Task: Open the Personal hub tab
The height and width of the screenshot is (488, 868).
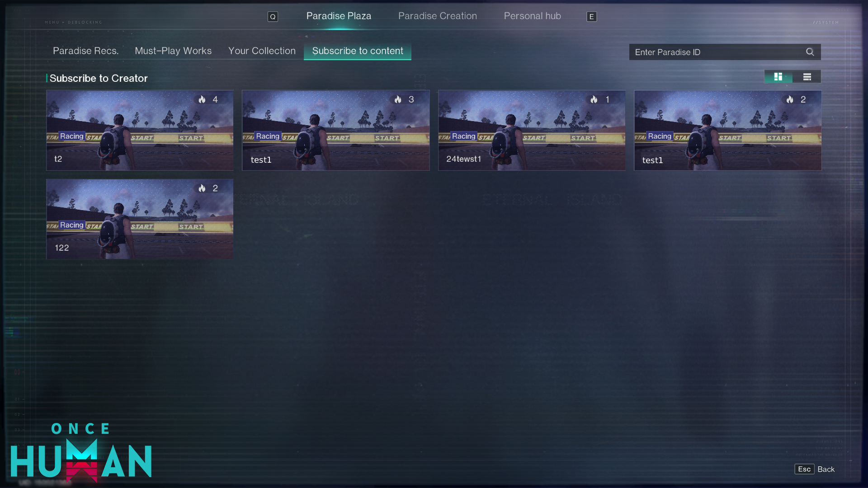Action: tap(532, 16)
